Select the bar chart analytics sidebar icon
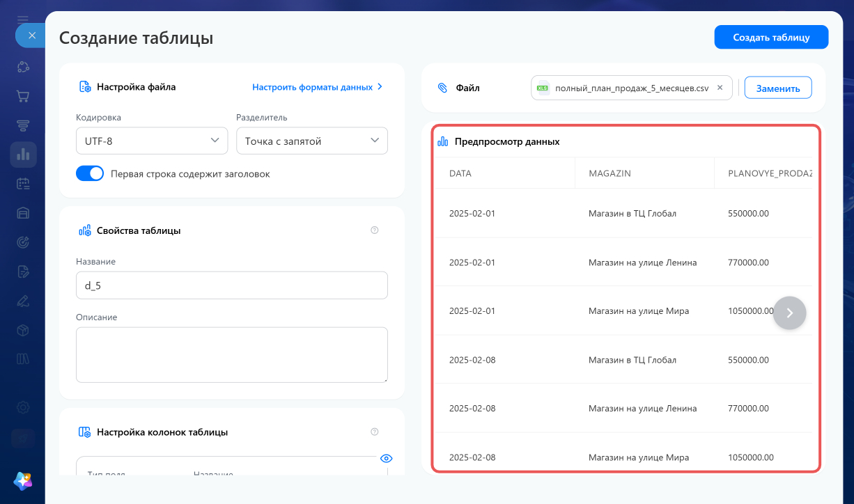 point(23,155)
